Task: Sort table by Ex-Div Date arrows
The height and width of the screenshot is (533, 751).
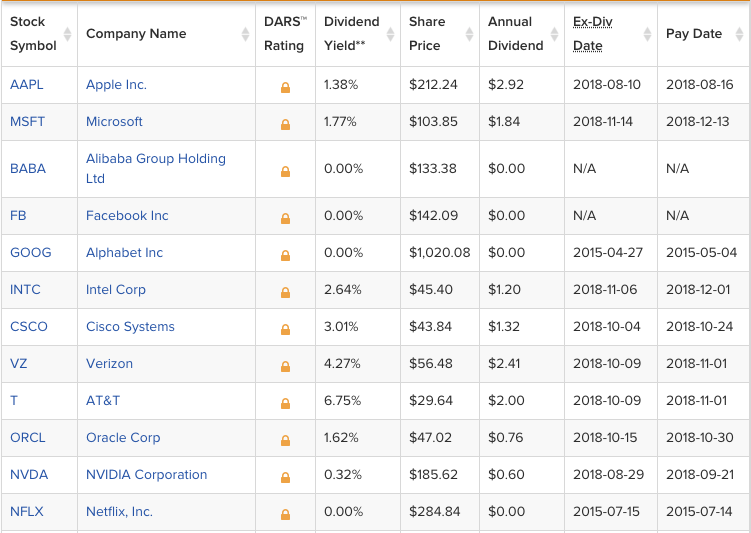Action: [648, 34]
